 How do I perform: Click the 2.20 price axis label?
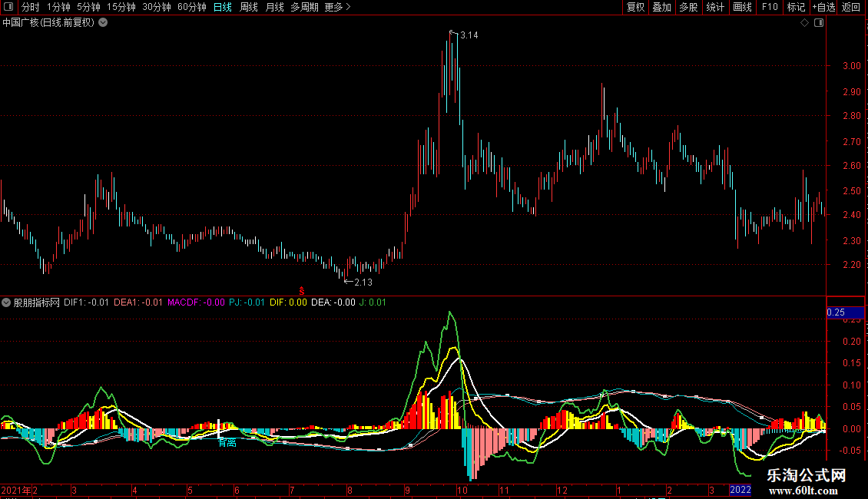click(851, 265)
